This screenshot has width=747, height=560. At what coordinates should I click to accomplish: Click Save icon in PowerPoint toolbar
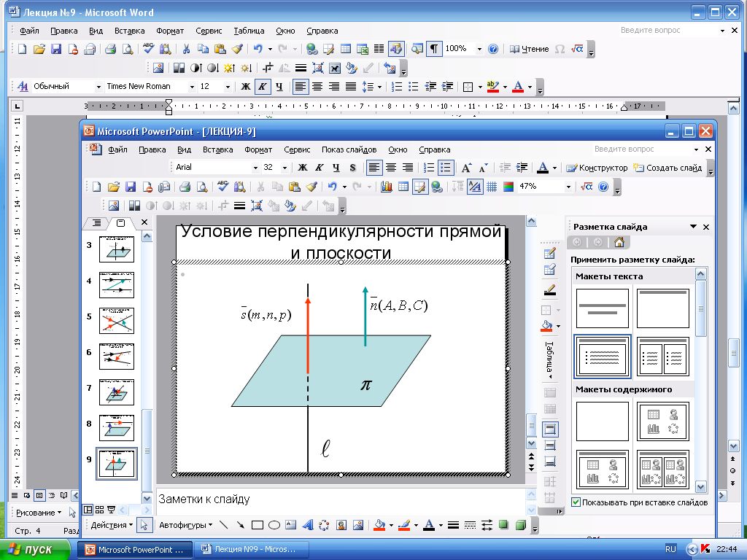click(130, 187)
